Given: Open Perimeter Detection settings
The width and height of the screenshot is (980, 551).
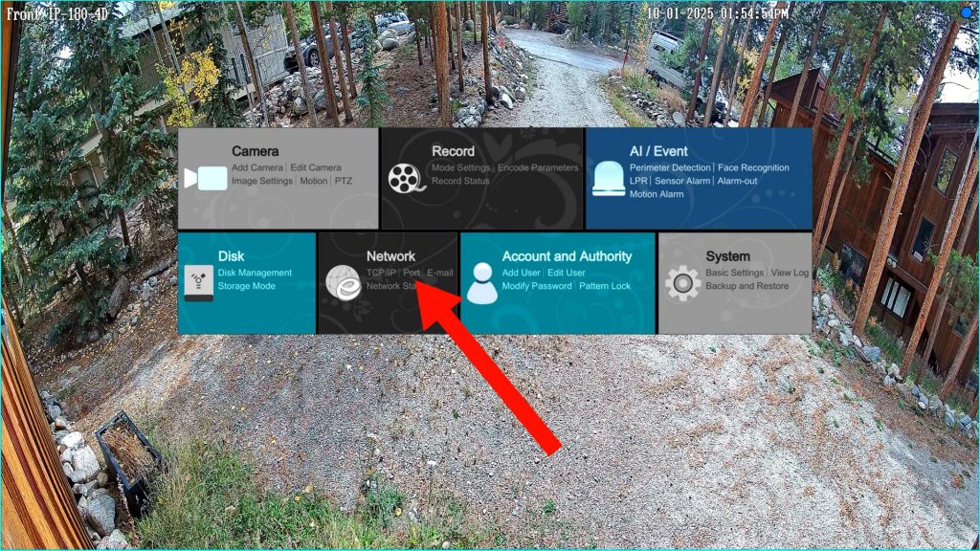Looking at the screenshot, I should click(671, 167).
